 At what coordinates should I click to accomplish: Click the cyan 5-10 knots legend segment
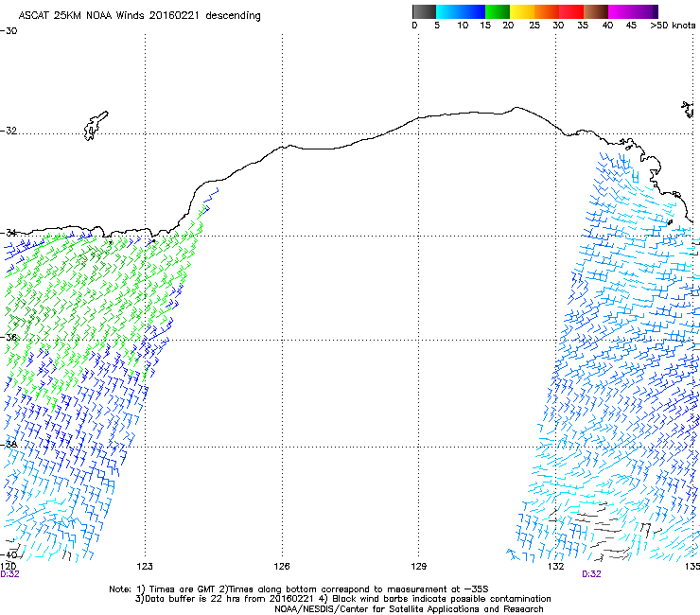click(x=448, y=11)
